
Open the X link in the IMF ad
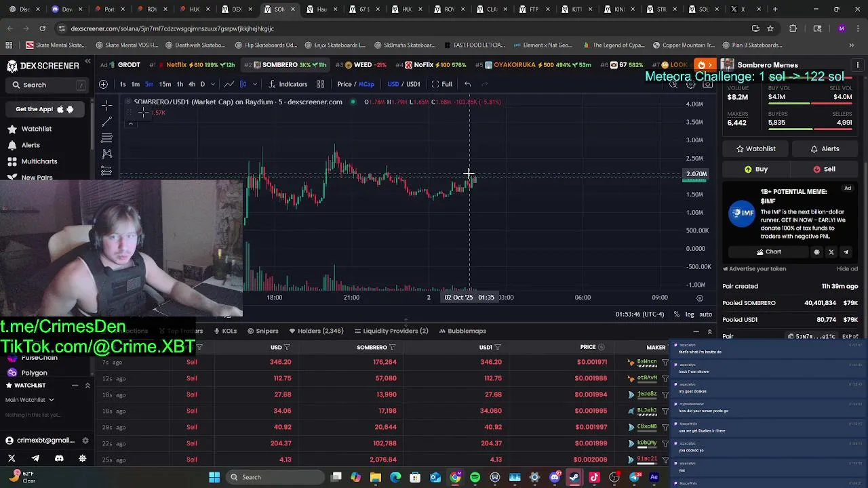[x=831, y=252]
